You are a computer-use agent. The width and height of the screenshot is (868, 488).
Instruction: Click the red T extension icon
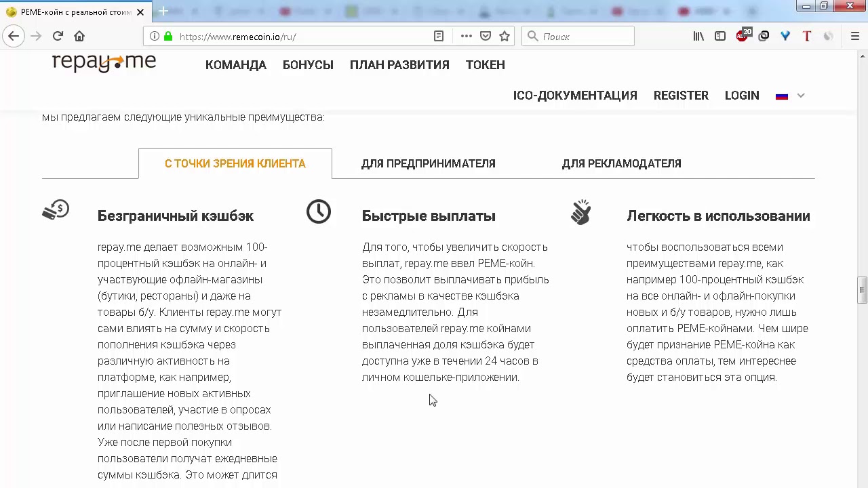pyautogui.click(x=807, y=37)
